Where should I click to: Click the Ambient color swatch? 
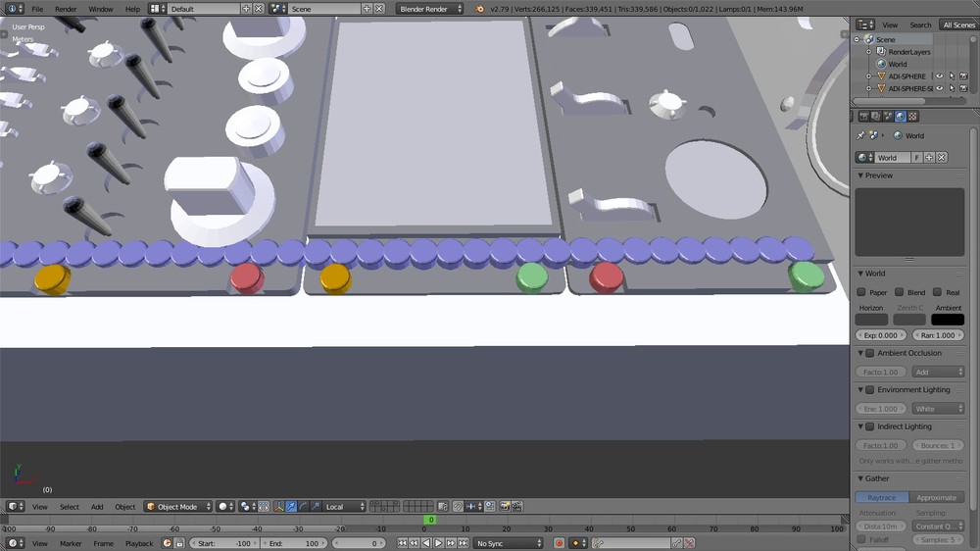tap(948, 319)
